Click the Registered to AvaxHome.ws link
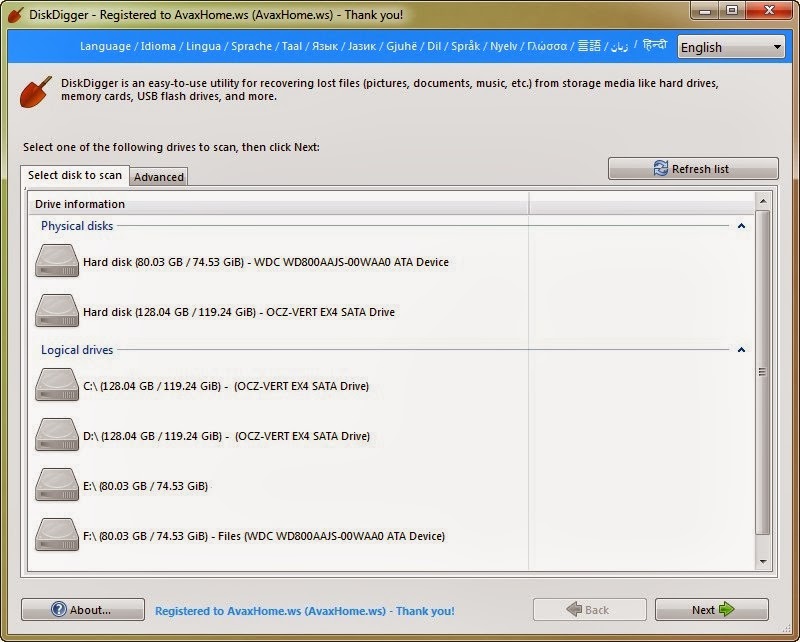 click(x=305, y=611)
